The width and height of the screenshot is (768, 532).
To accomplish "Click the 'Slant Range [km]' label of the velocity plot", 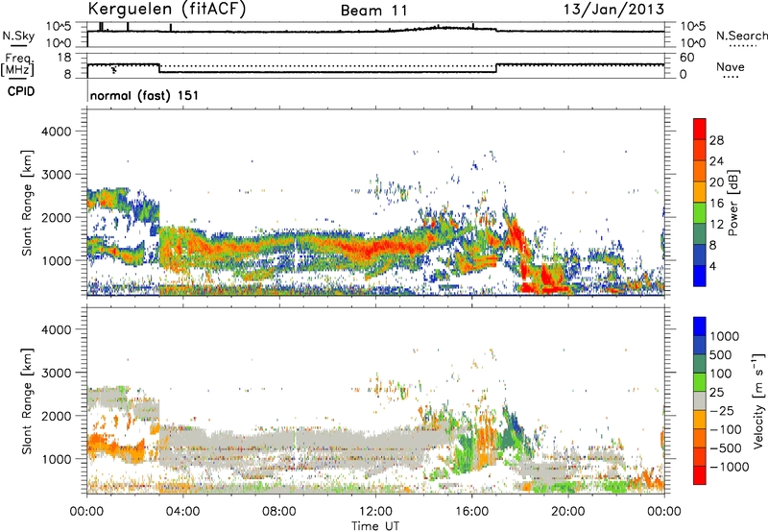I will (x=27, y=400).
